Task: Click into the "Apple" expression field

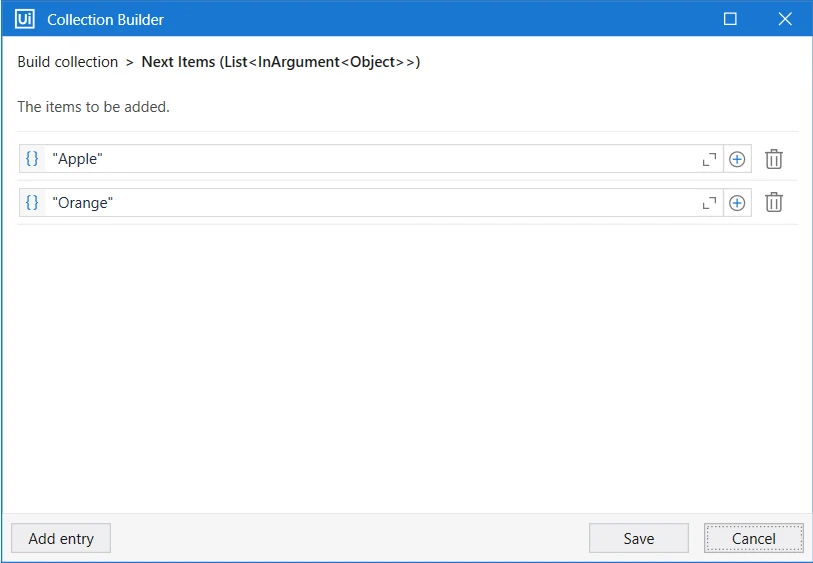Action: pyautogui.click(x=372, y=159)
